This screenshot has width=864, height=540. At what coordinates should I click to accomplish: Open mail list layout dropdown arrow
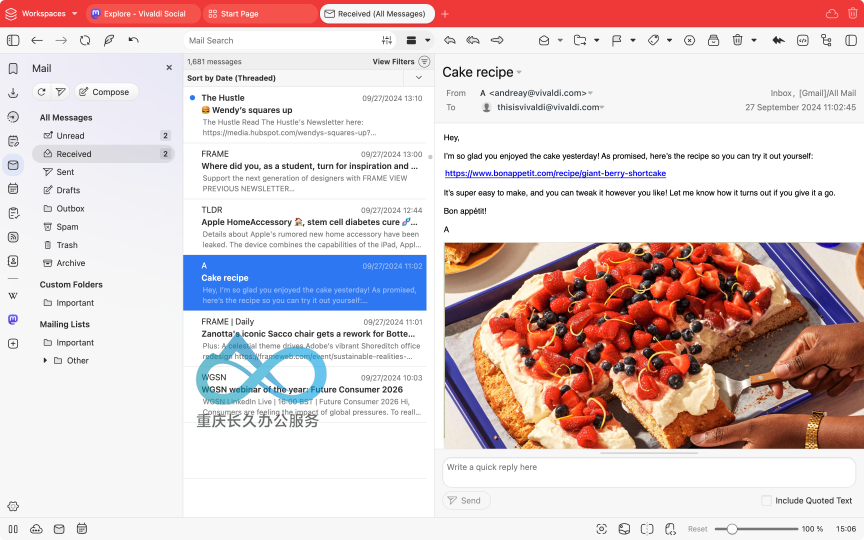pos(428,40)
